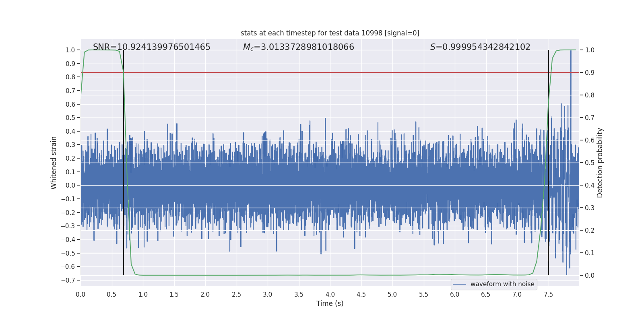The height and width of the screenshot is (322, 644).
Task: Select the Mc chirp mass annotation
Action: (x=298, y=47)
